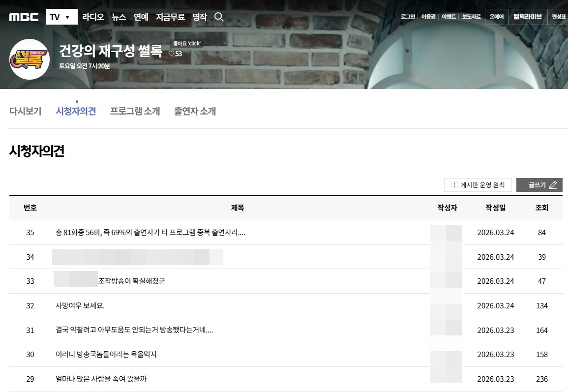
Task: Click the 엠빅라이브 button
Action: 527,17
